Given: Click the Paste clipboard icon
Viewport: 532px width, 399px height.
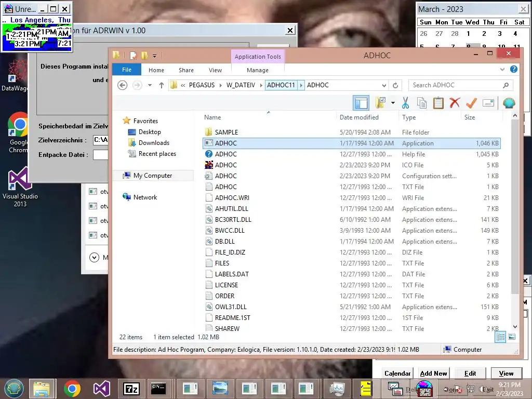Looking at the screenshot, I should [438, 102].
